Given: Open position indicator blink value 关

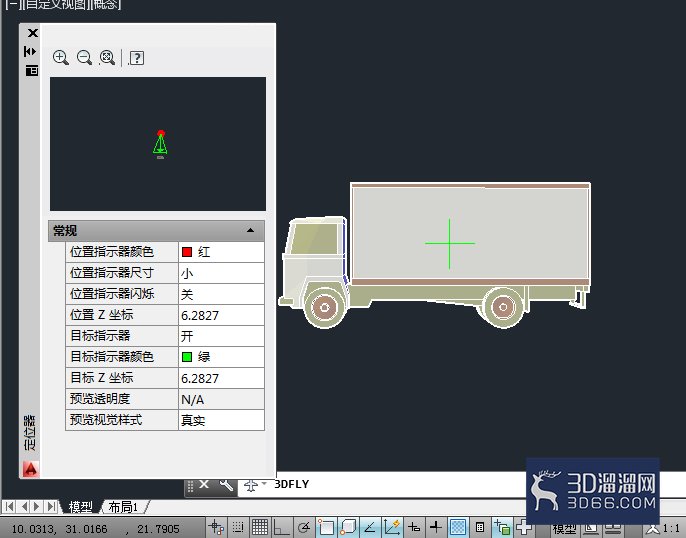Looking at the screenshot, I should tap(221, 294).
